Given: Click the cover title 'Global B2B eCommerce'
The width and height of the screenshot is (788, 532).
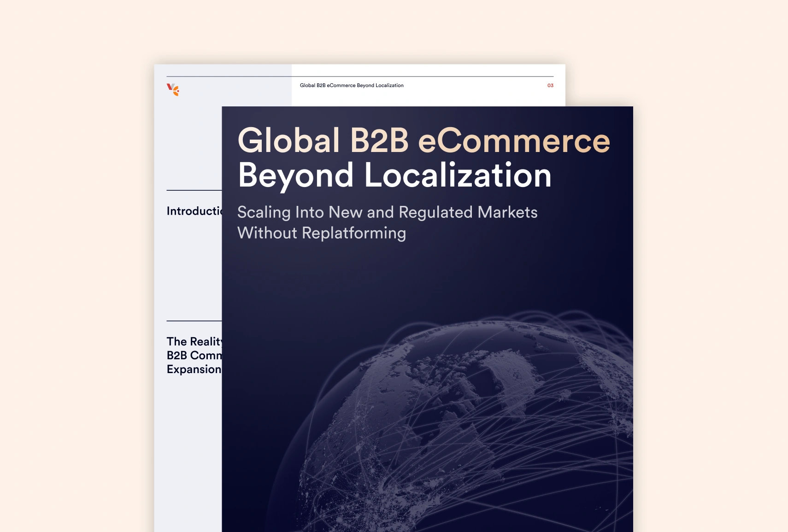Looking at the screenshot, I should tap(424, 140).
